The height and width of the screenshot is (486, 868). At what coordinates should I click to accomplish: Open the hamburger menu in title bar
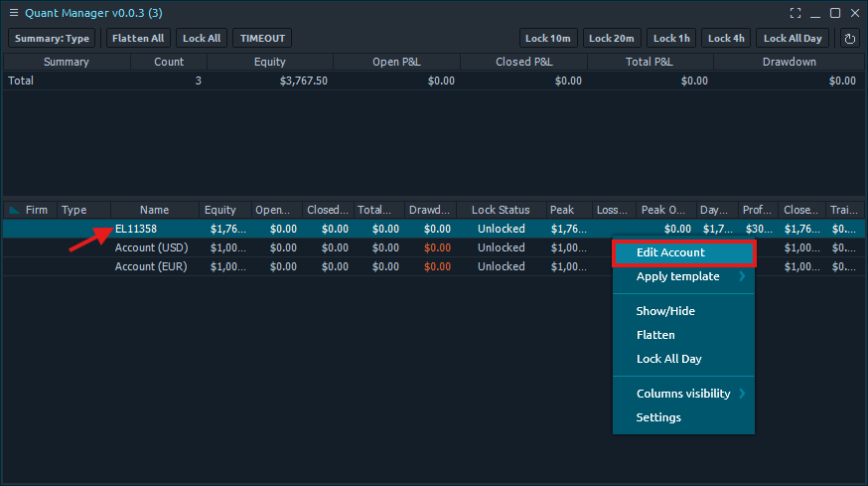14,13
